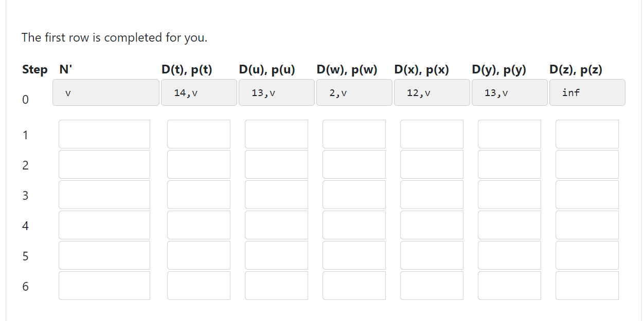Click the N' input field for step 3
This screenshot has height=321, width=644.
(x=104, y=195)
